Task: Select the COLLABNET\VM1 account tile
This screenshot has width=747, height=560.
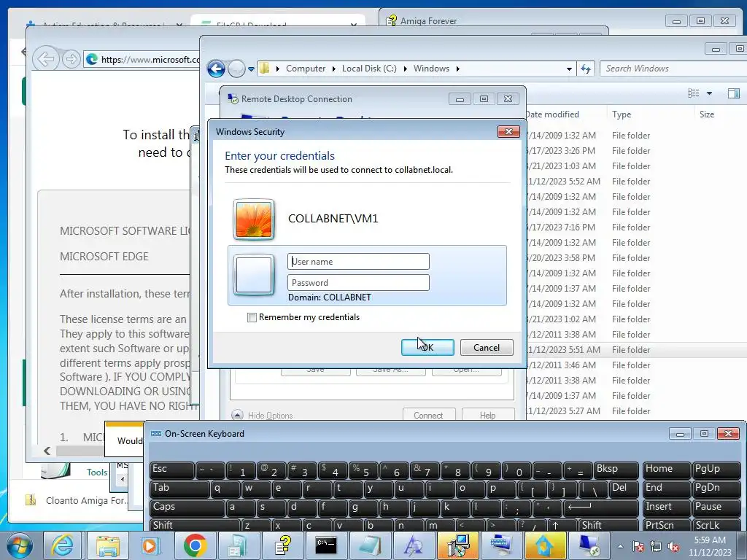Action: [x=367, y=219]
